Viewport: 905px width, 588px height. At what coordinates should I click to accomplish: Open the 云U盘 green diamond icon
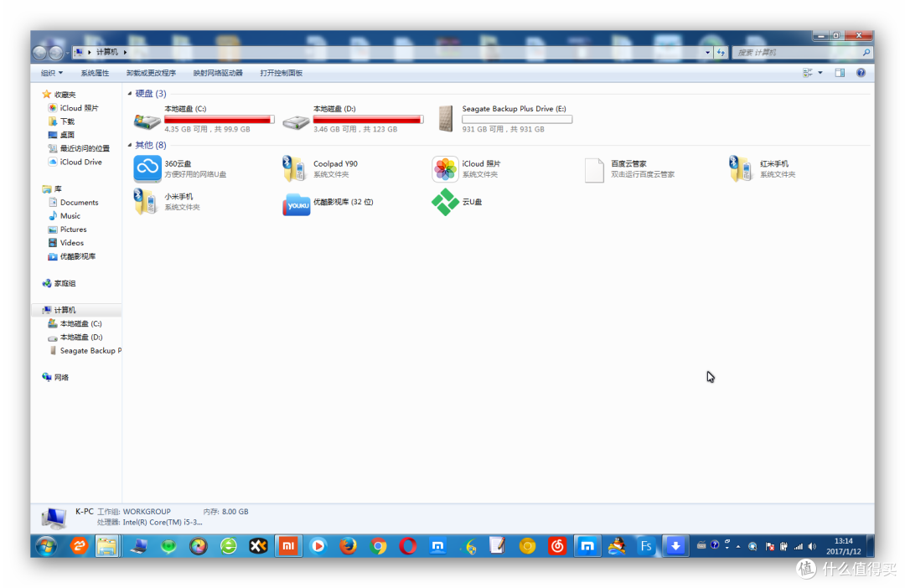click(445, 202)
